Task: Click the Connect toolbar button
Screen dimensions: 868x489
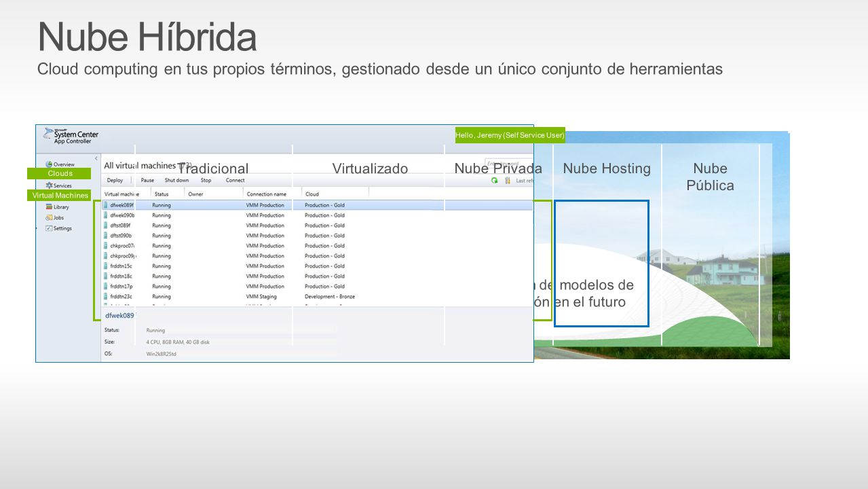Action: click(235, 180)
